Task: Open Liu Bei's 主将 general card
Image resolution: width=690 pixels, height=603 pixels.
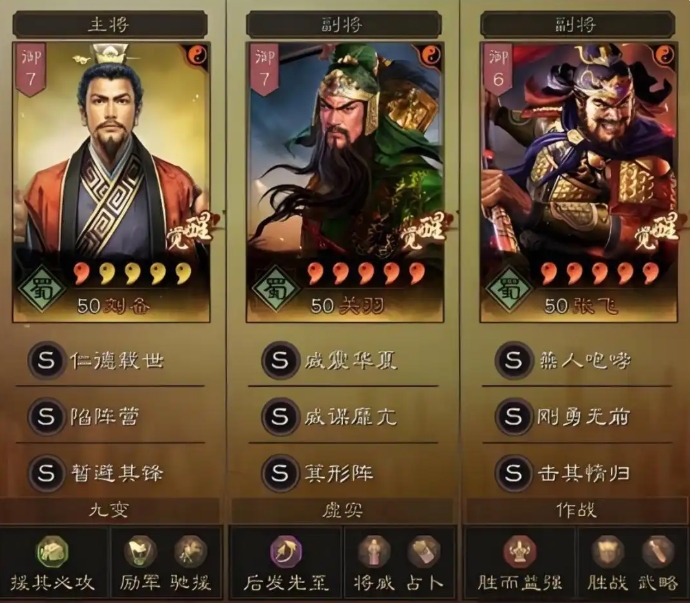Action: click(111, 182)
